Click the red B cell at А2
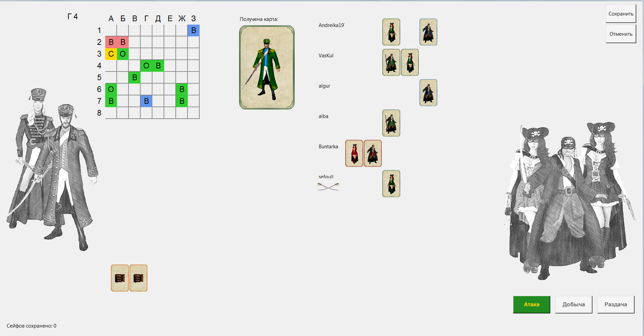644x336 pixels. 111,42
